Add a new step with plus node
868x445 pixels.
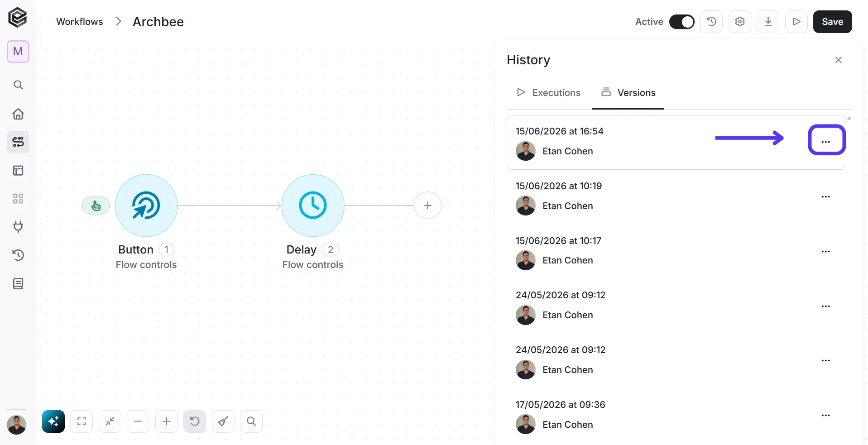pos(427,206)
